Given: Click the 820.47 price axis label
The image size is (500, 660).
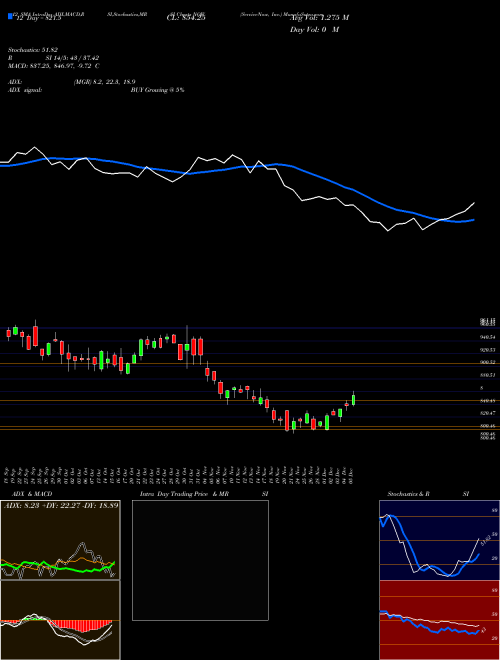Looking at the screenshot, I should 488,413.
